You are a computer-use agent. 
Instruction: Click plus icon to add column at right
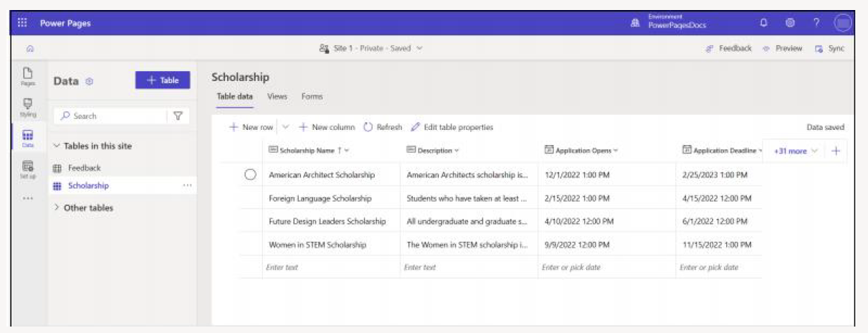(834, 151)
